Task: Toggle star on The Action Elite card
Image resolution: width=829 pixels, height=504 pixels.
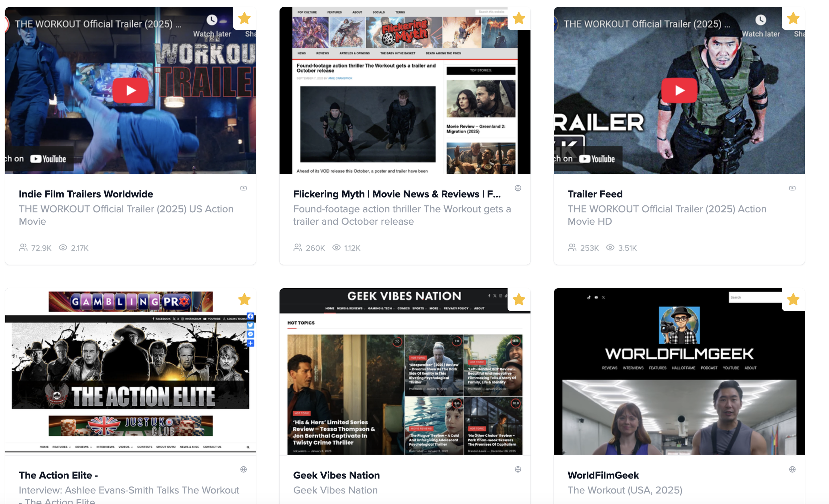Action: tap(244, 299)
